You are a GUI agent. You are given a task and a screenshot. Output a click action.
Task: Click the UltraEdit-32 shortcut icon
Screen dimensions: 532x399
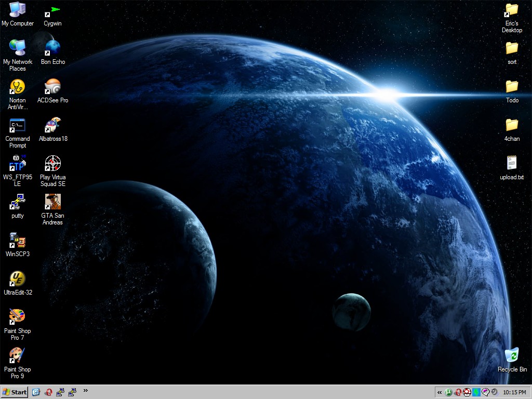[18, 283]
